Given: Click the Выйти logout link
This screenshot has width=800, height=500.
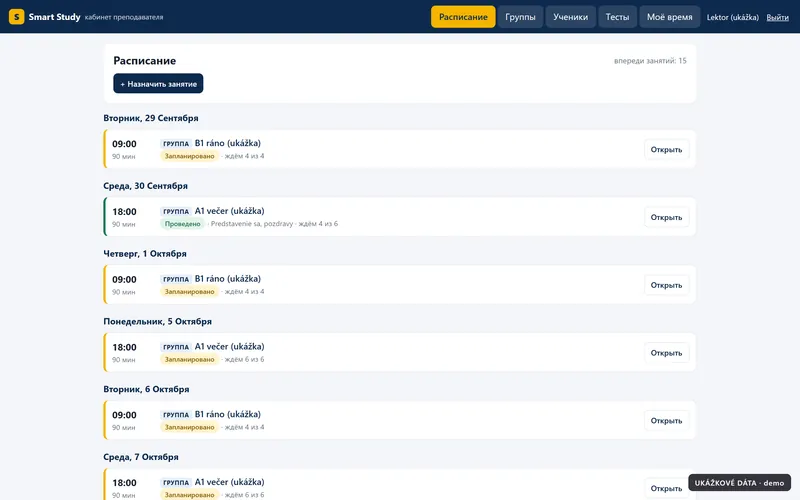Looking at the screenshot, I should [777, 17].
